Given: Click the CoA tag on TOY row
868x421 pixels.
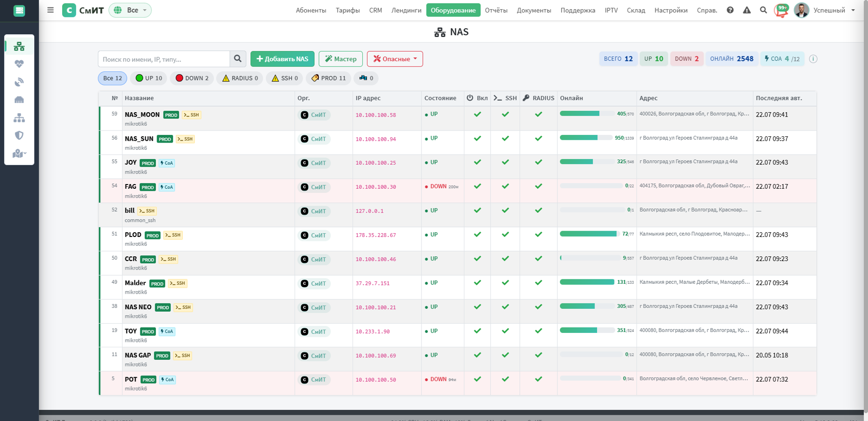Looking at the screenshot, I should pos(167,331).
